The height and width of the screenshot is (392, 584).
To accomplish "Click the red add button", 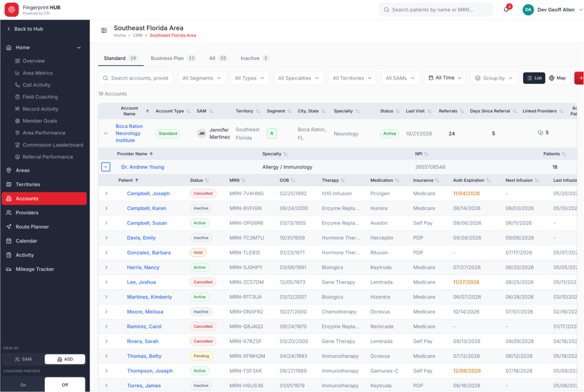I will tap(579, 78).
